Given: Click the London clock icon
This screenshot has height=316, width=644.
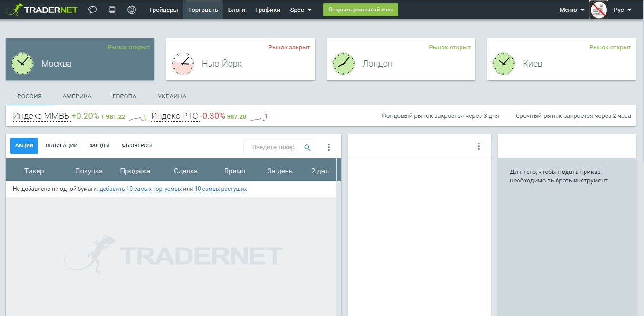Looking at the screenshot, I should [x=344, y=63].
